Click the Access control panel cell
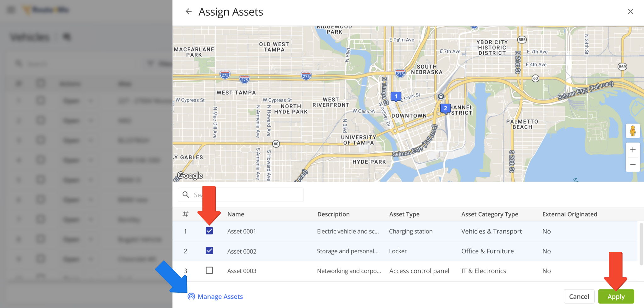Viewport: 644px width, 308px height. click(x=419, y=271)
